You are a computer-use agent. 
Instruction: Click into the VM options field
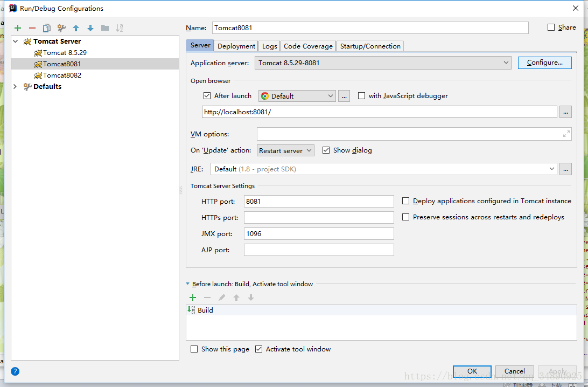414,134
